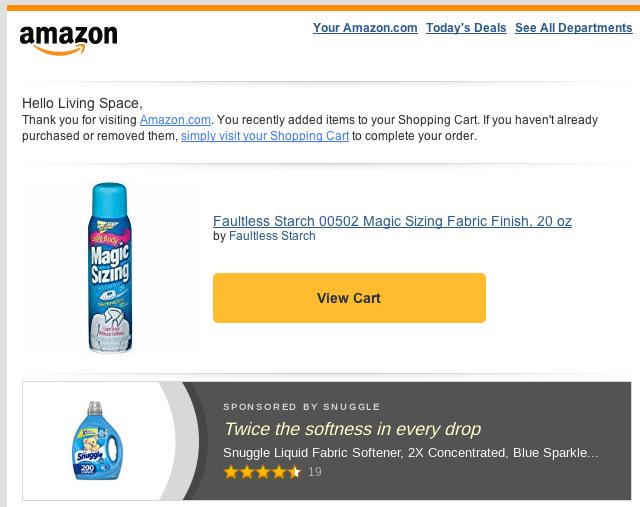Click the Snuggle fabric softener bottle image
The width and height of the screenshot is (640, 507).
click(97, 441)
